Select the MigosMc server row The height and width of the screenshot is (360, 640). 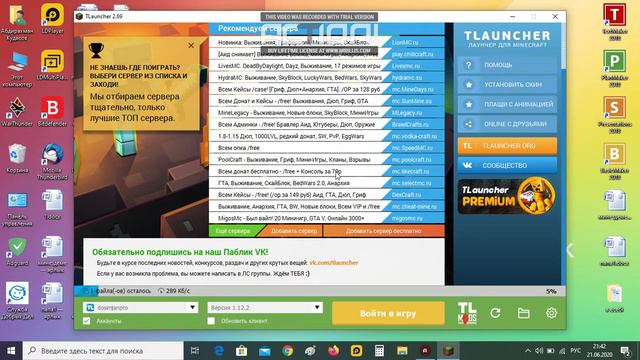click(x=327, y=218)
